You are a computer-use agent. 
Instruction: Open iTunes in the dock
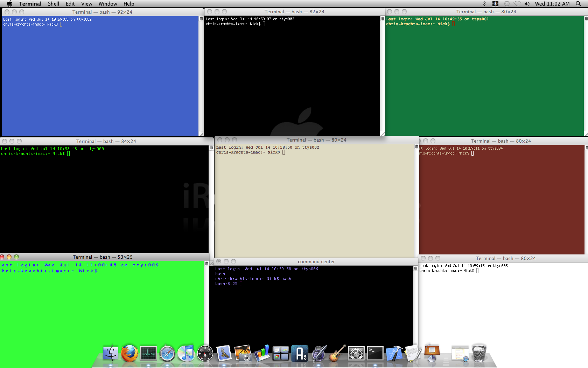[186, 353]
